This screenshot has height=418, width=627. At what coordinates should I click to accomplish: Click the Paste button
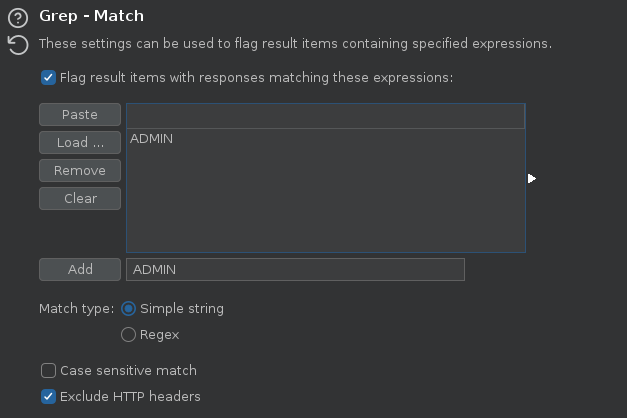coord(80,114)
